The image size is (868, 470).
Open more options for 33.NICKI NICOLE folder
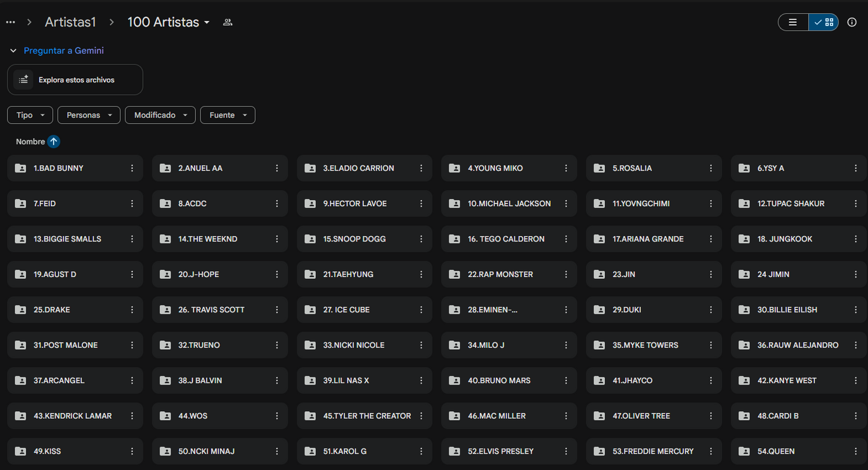tap(422, 346)
